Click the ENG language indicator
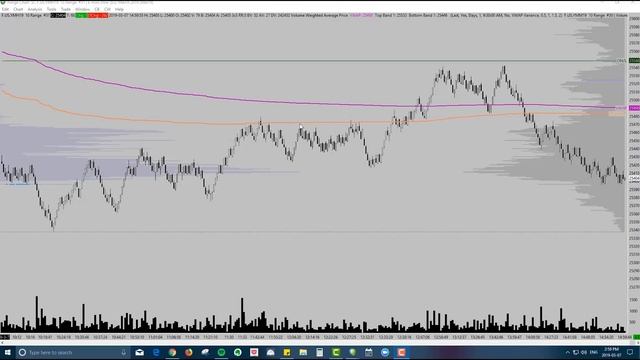Viewport: 640px width, 360px height. pos(593,352)
